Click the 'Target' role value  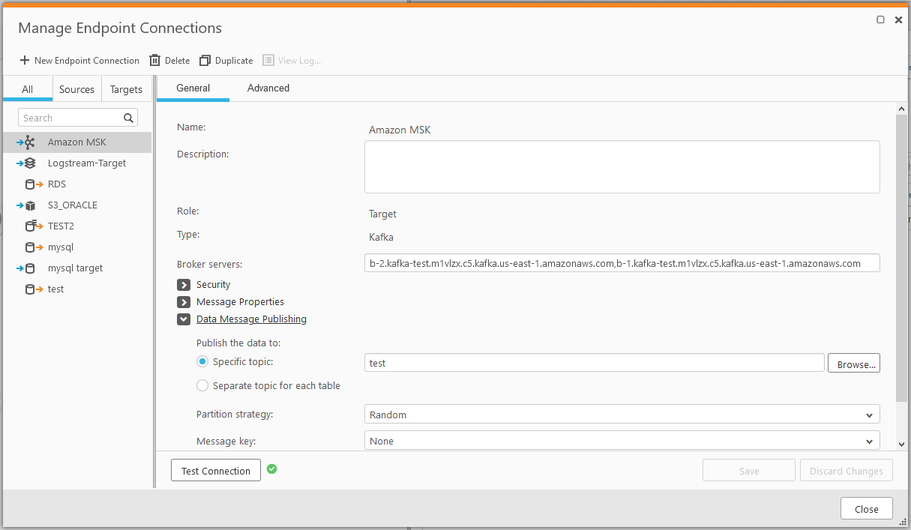(x=382, y=214)
